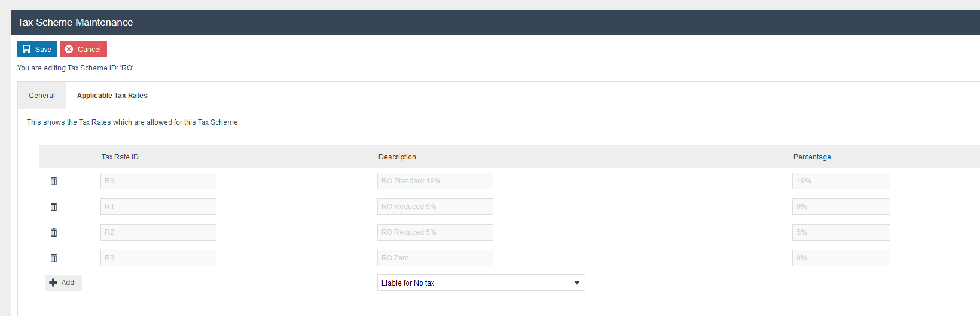Remove the R2 row via trash icon
The width and height of the screenshot is (980, 316).
coord(54,232)
